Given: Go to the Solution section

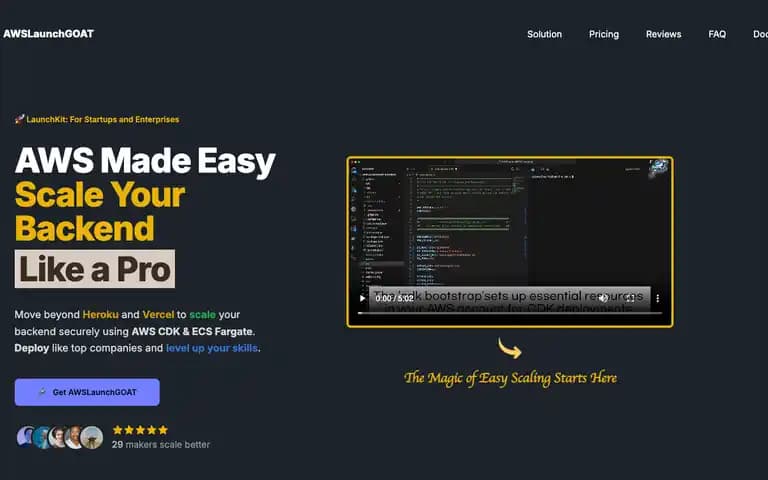Looking at the screenshot, I should click(544, 34).
